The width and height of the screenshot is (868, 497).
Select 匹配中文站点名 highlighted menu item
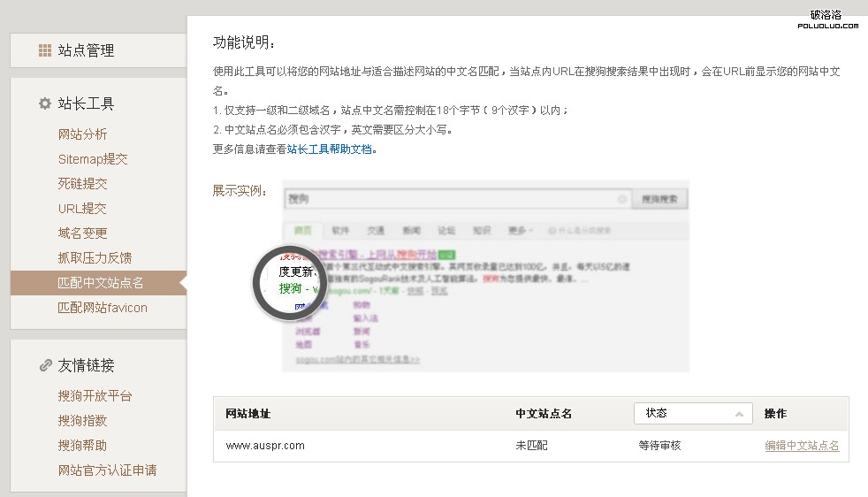click(x=100, y=283)
